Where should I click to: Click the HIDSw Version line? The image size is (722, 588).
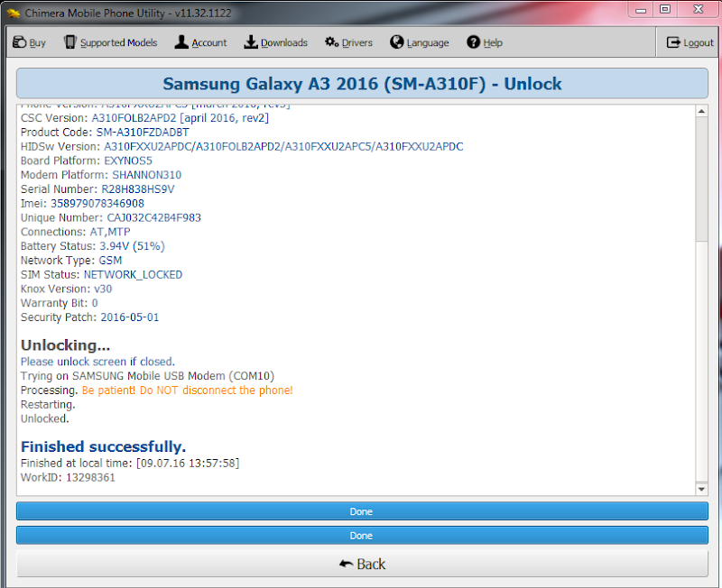pos(242,146)
